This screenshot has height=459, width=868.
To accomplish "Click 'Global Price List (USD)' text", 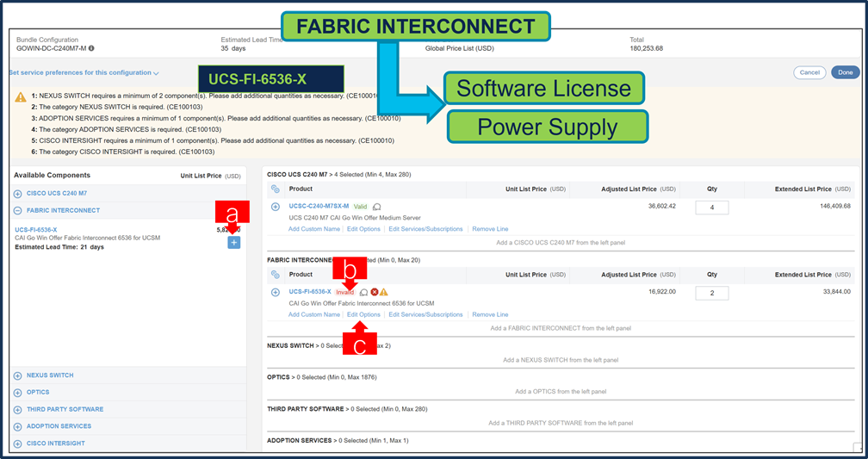I will (460, 48).
